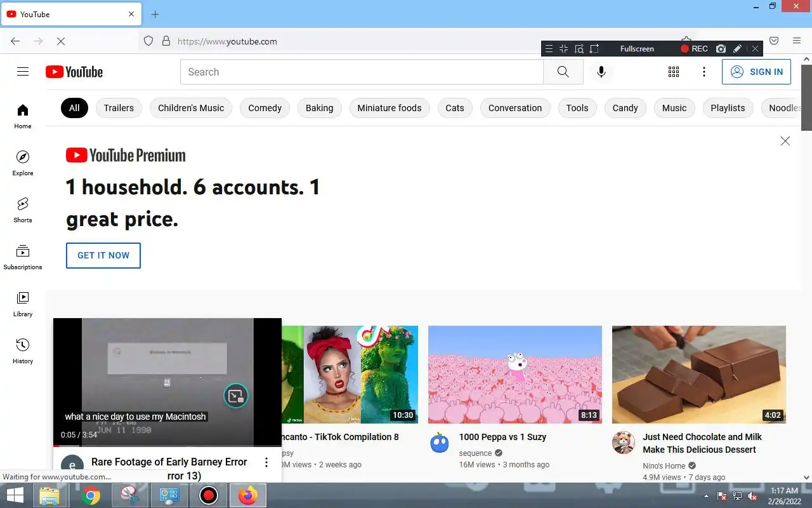
Task: Click the YouTube logo
Action: (x=74, y=72)
